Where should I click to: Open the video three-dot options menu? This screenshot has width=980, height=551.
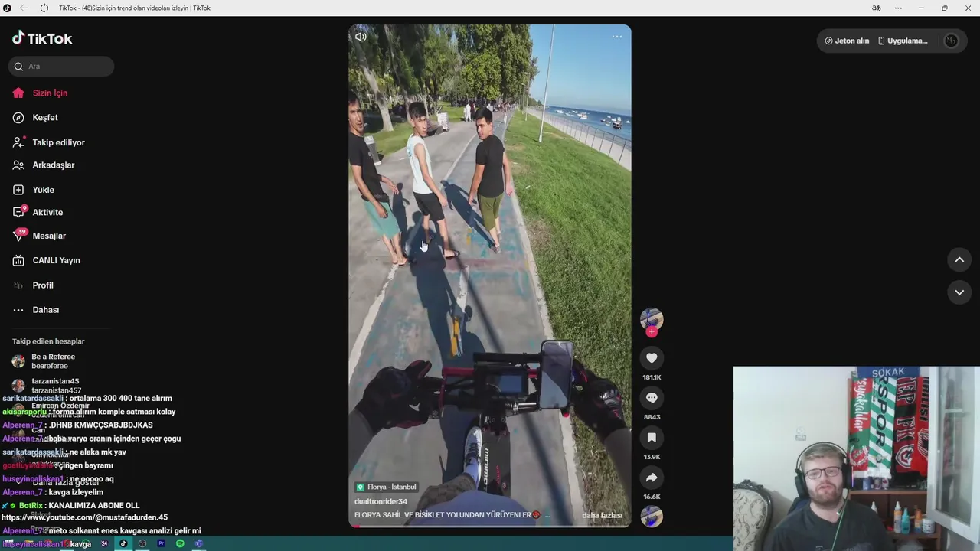(x=616, y=37)
